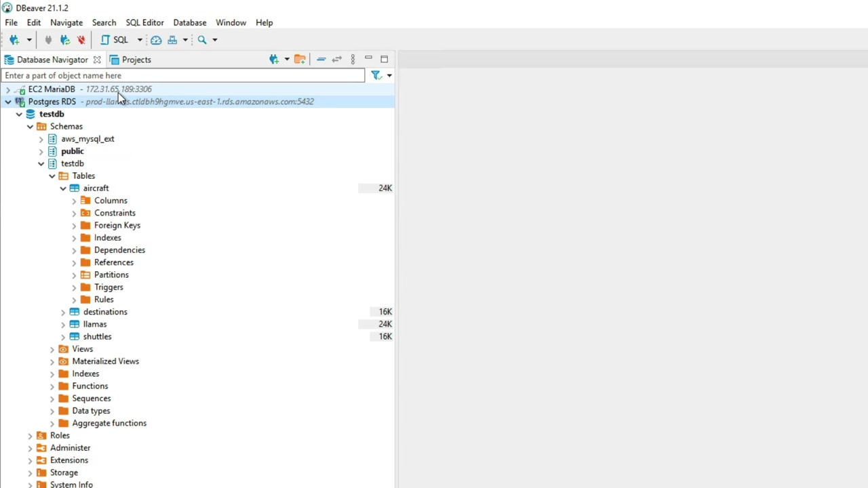
Task: Open the Navigate menu
Action: [x=66, y=22]
